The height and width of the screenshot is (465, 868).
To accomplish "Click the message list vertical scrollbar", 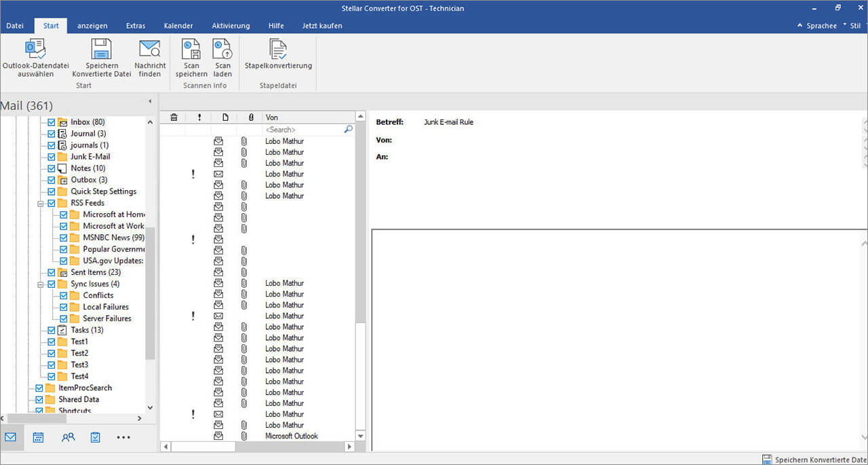I will click(360, 276).
